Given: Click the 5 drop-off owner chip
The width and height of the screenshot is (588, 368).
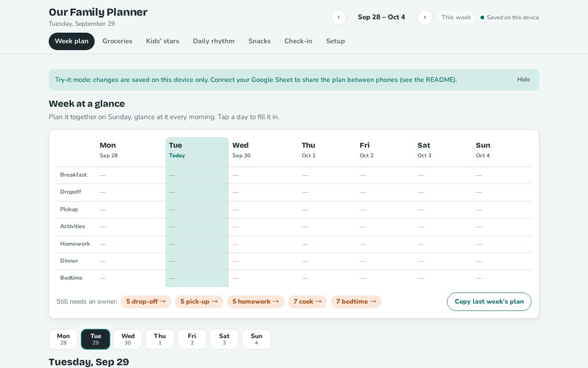Looking at the screenshot, I should coord(146,302).
